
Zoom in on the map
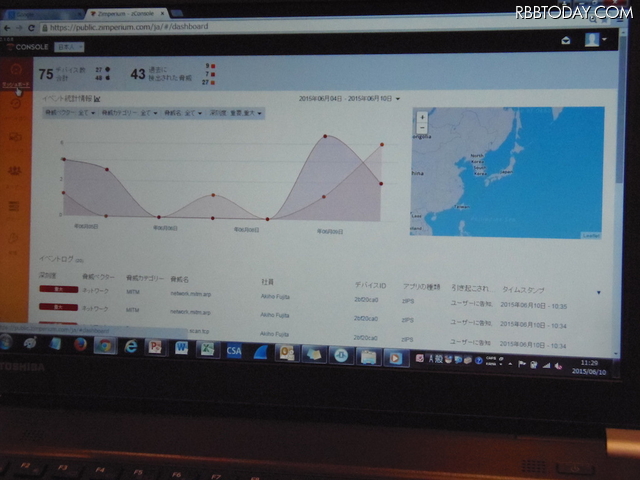[x=422, y=117]
